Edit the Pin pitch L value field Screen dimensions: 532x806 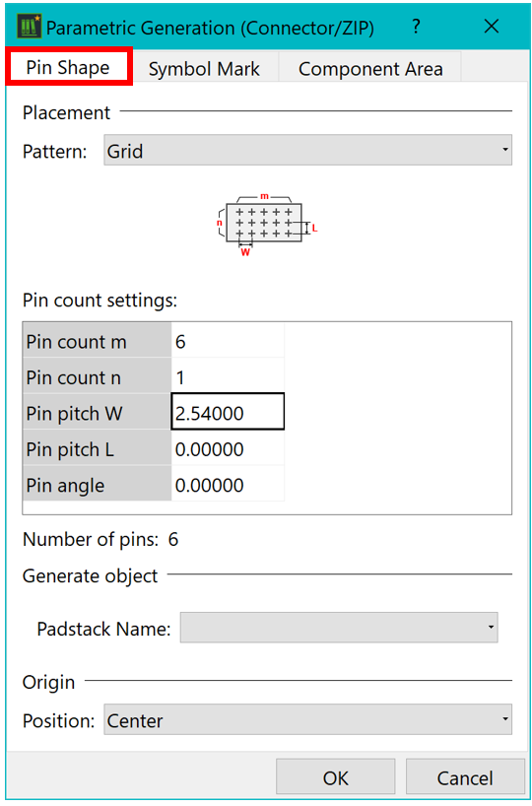pyautogui.click(x=228, y=449)
